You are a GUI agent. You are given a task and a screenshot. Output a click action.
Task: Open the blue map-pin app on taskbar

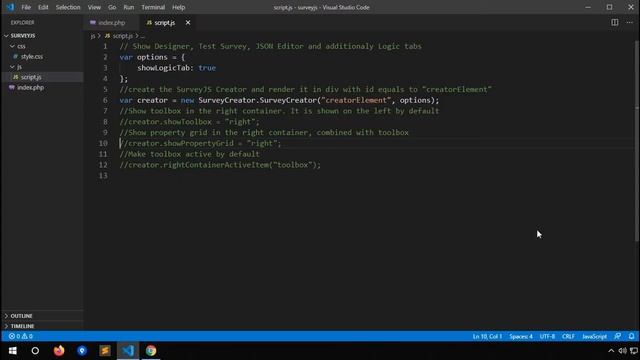pos(82,351)
